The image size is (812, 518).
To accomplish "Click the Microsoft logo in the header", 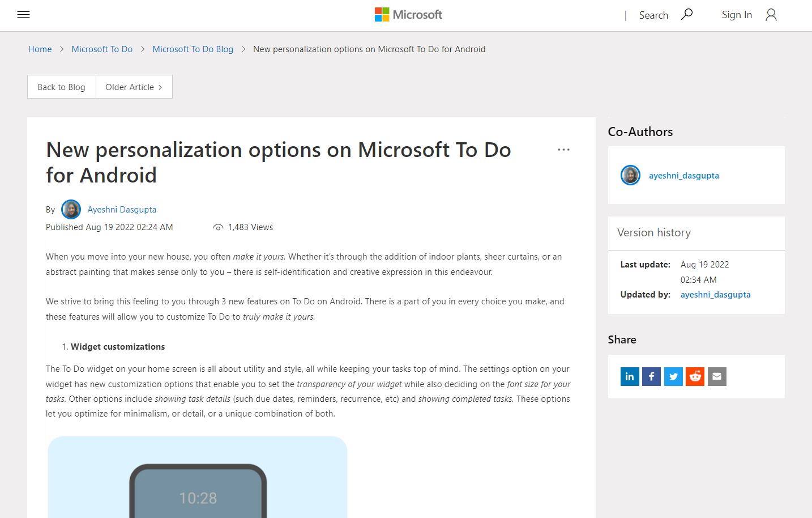I will point(408,14).
